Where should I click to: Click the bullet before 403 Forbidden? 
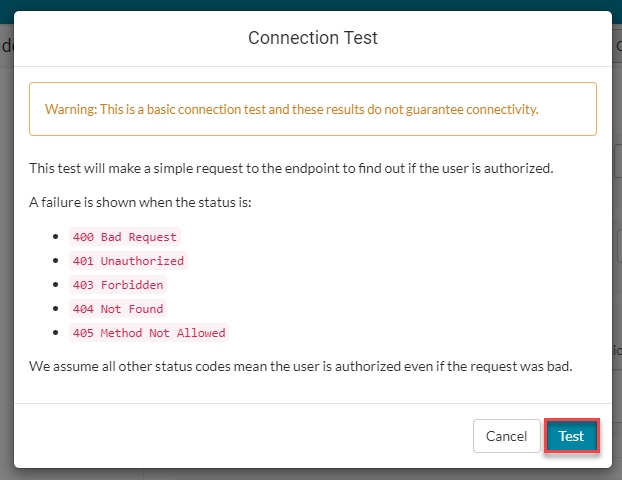(x=55, y=285)
